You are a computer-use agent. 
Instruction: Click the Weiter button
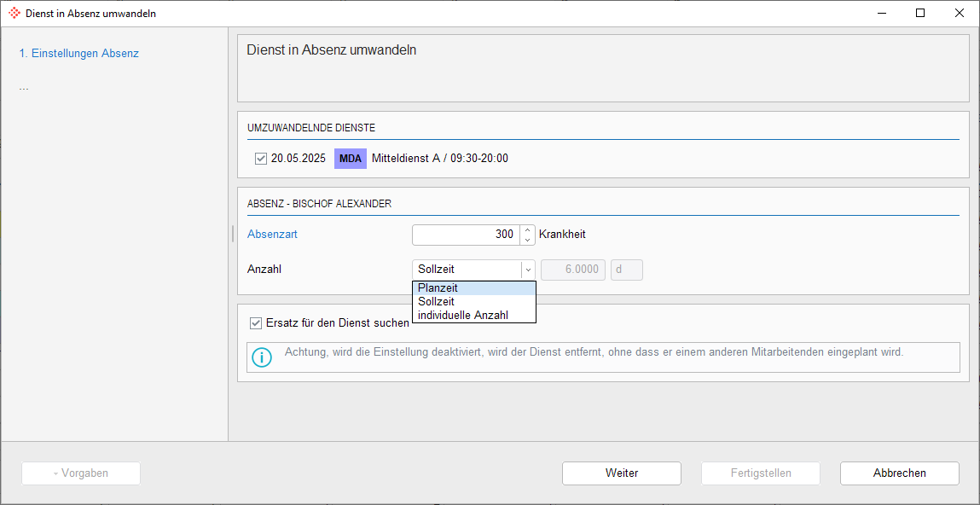tap(622, 473)
